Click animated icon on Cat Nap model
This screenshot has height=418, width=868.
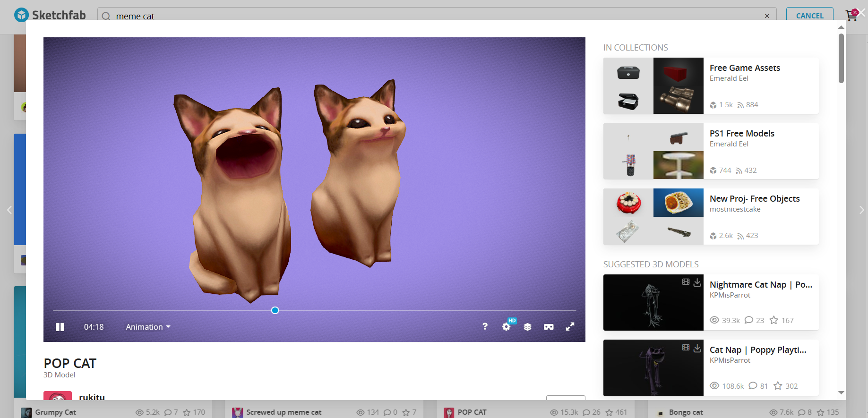[686, 348]
